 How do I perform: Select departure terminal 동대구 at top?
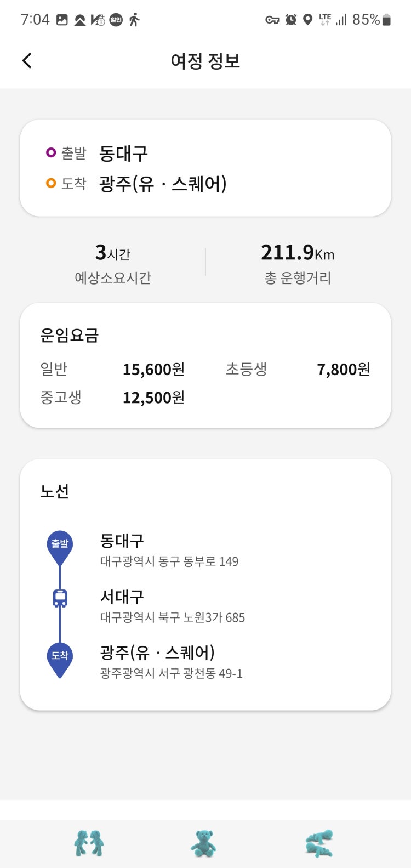pyautogui.click(x=123, y=154)
